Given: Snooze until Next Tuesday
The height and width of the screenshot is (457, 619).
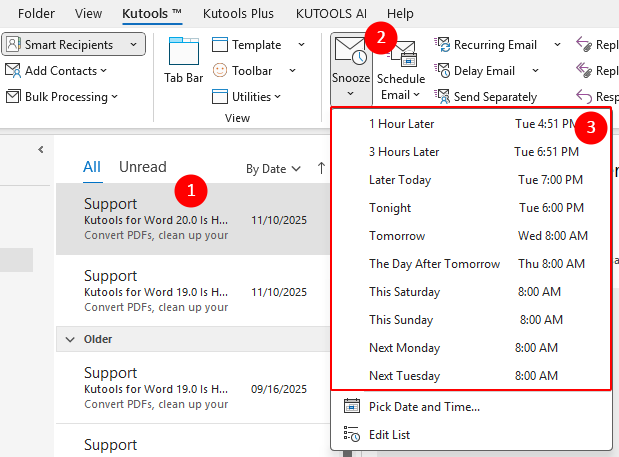Looking at the screenshot, I should [x=471, y=376].
